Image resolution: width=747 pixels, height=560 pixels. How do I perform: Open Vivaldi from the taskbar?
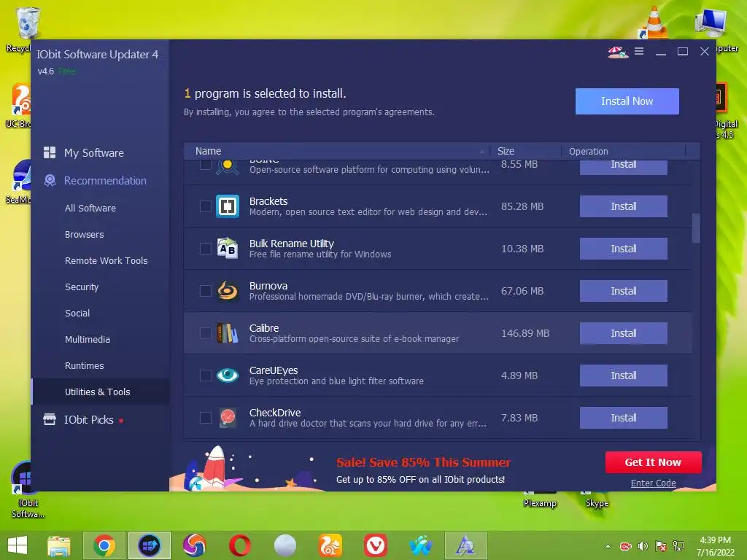point(376,545)
